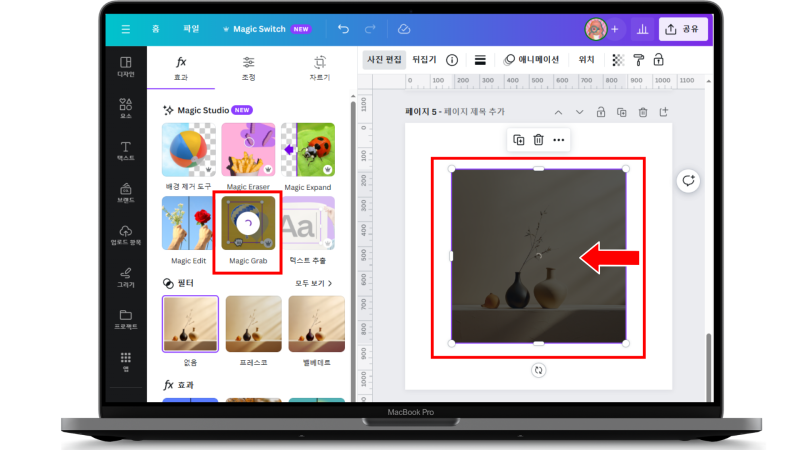Open 프로젝트 projects sidebar panel

126,319
